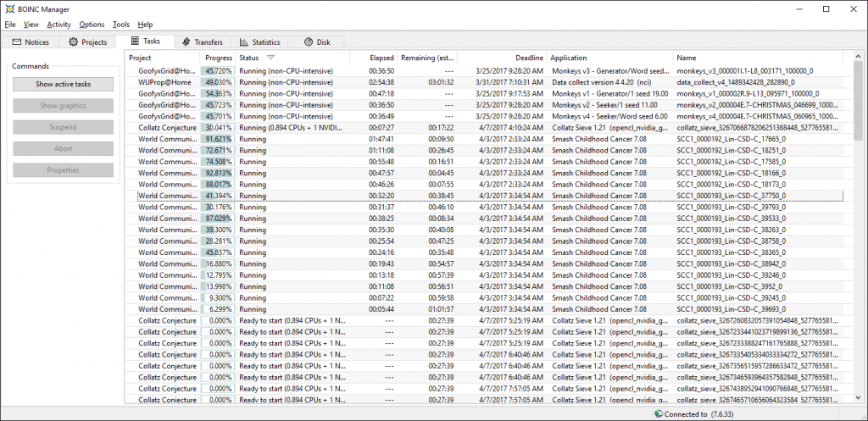Open the File menu

[x=10, y=25]
